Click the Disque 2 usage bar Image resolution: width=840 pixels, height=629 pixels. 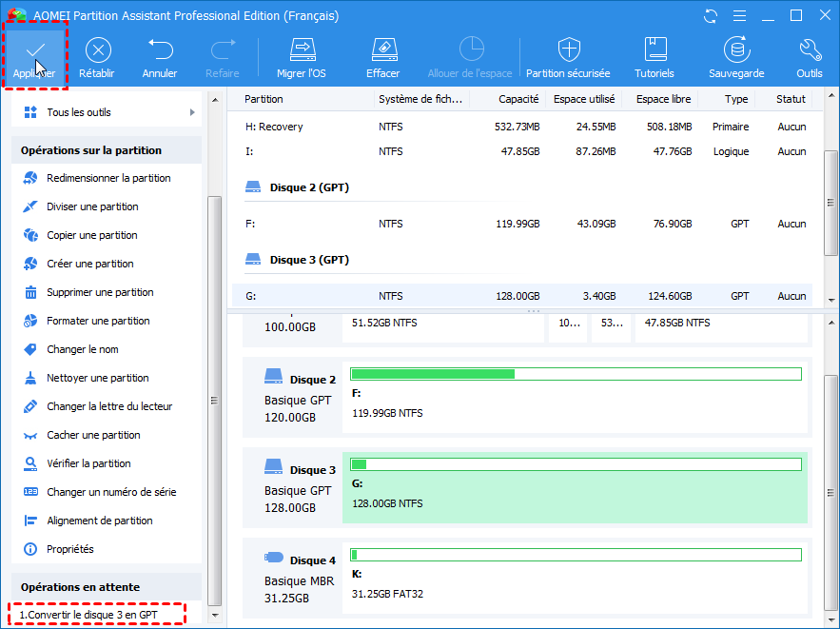pos(576,374)
